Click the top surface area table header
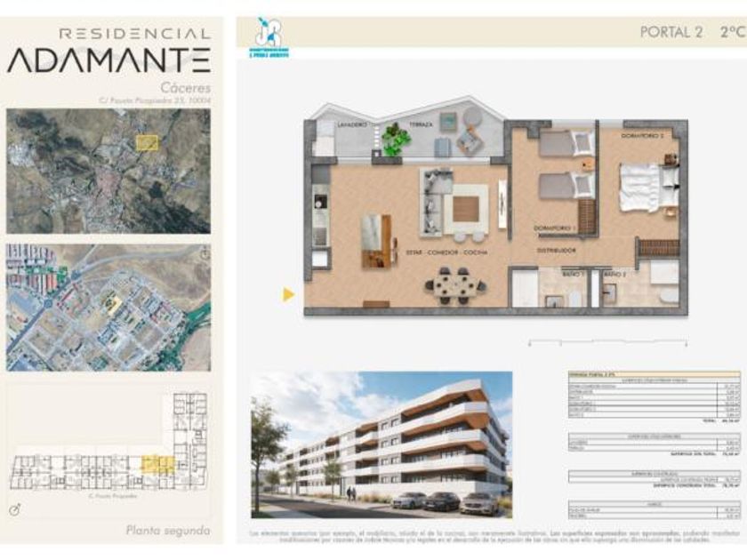Viewport: 747px width, 560px height. click(x=655, y=375)
